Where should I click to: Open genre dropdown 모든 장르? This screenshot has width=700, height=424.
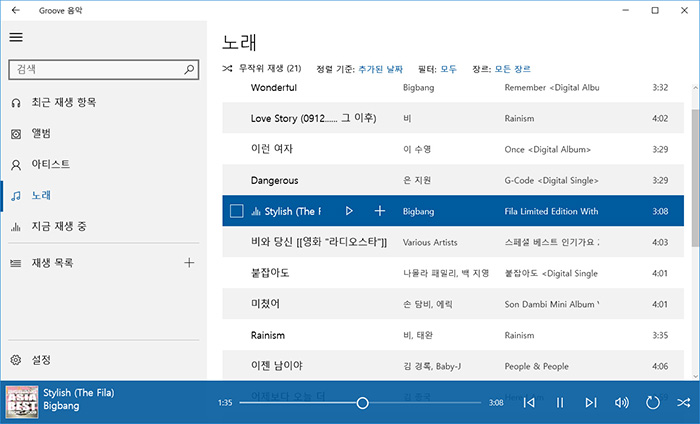point(512,69)
